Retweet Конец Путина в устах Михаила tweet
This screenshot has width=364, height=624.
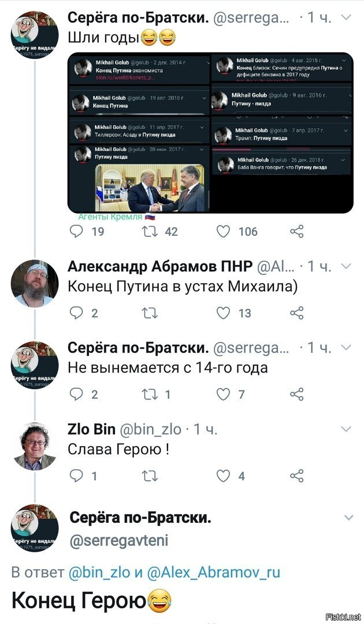[x=150, y=314]
